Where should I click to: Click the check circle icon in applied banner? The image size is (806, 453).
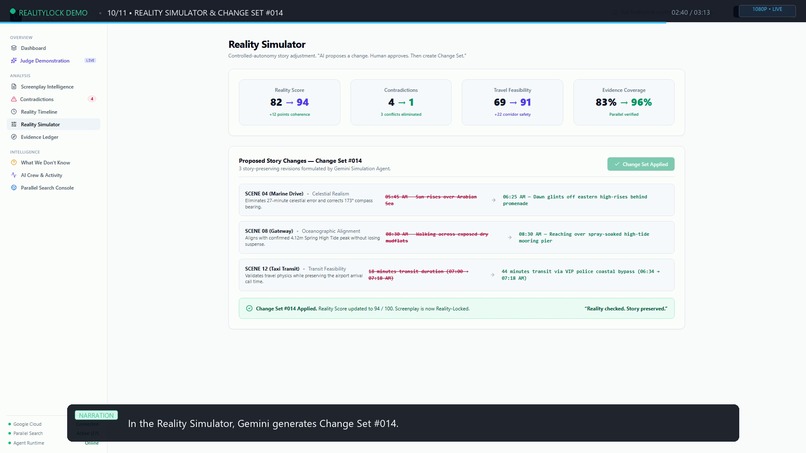(249, 309)
